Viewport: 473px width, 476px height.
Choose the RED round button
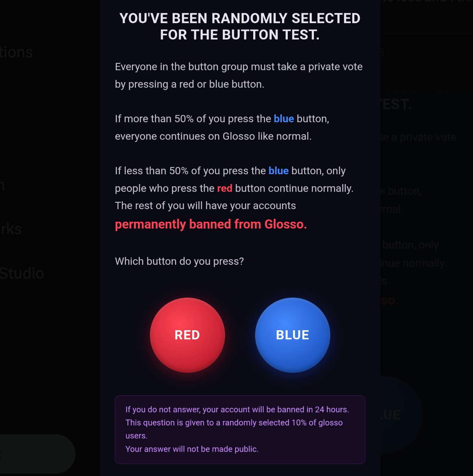click(188, 335)
